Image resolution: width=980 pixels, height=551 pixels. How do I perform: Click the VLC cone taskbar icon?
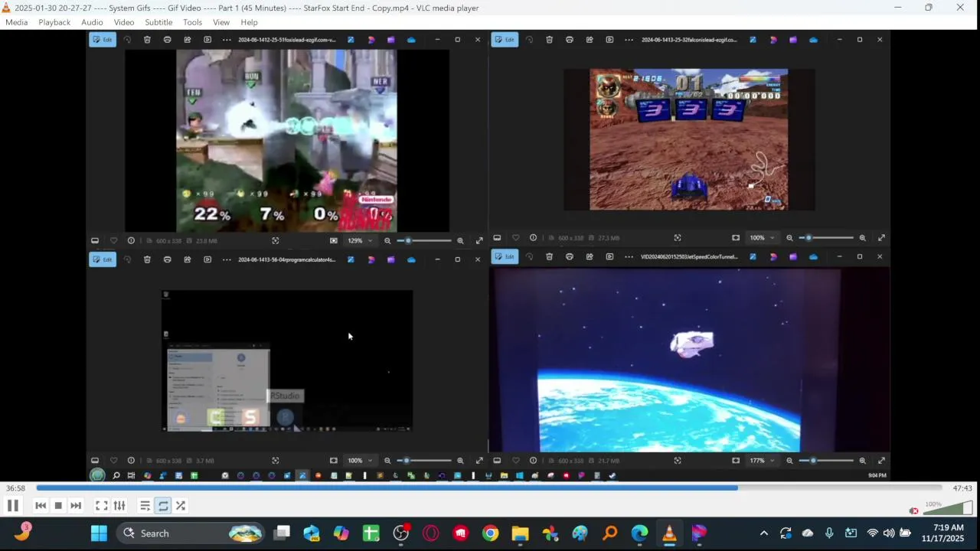point(669,533)
